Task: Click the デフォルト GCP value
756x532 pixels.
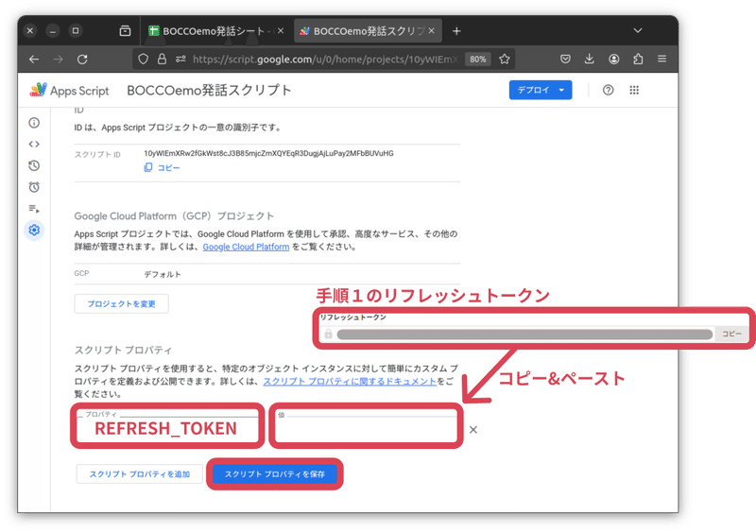Action: tap(163, 274)
